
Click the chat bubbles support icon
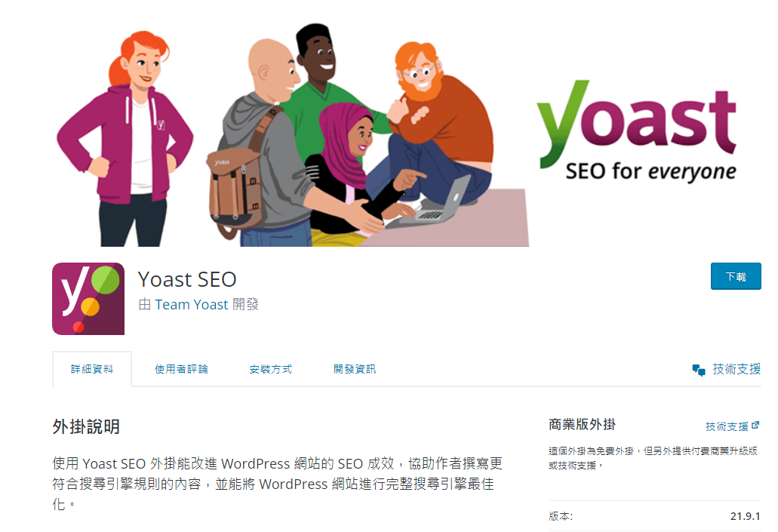pos(699,371)
